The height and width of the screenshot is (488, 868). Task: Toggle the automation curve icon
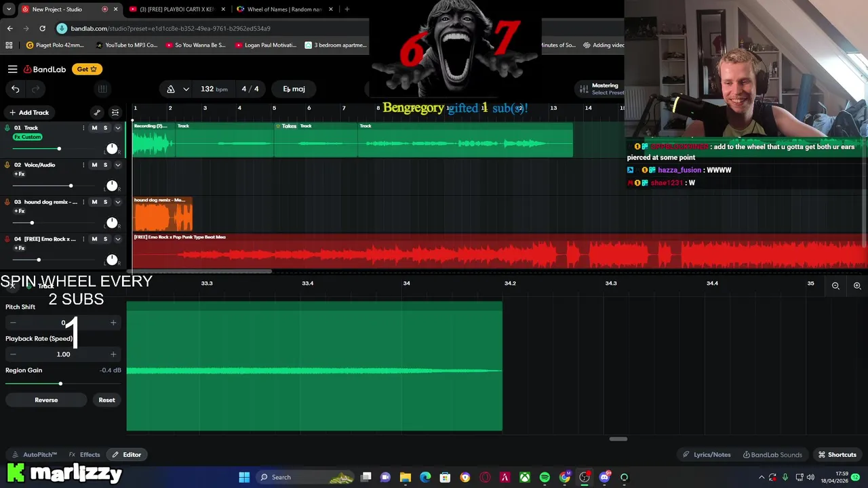[x=97, y=113]
